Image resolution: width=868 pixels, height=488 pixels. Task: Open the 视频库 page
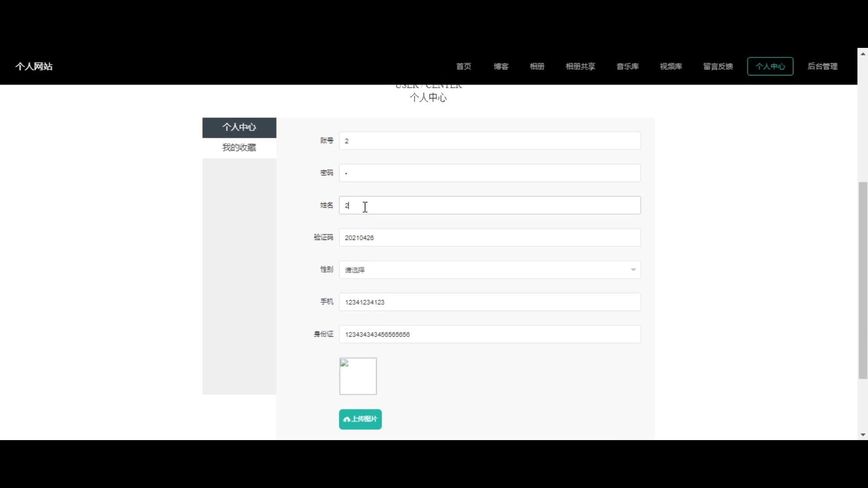pos(670,66)
